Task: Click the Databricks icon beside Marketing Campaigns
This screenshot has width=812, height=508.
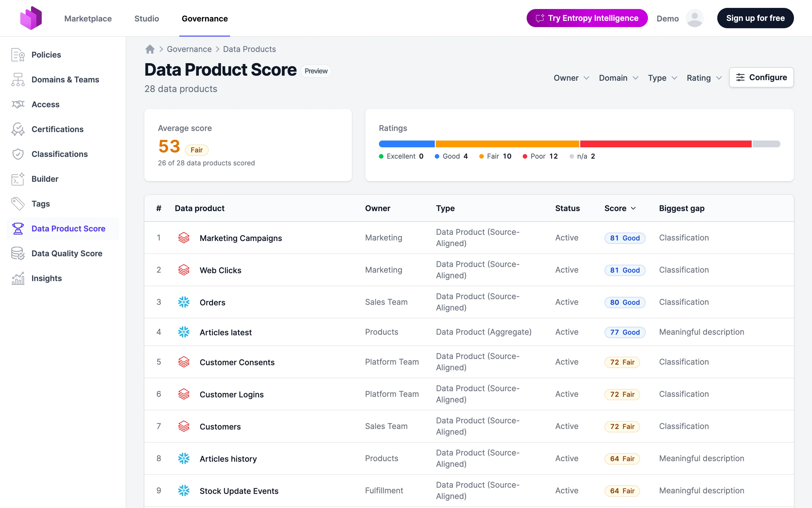Action: pyautogui.click(x=184, y=238)
